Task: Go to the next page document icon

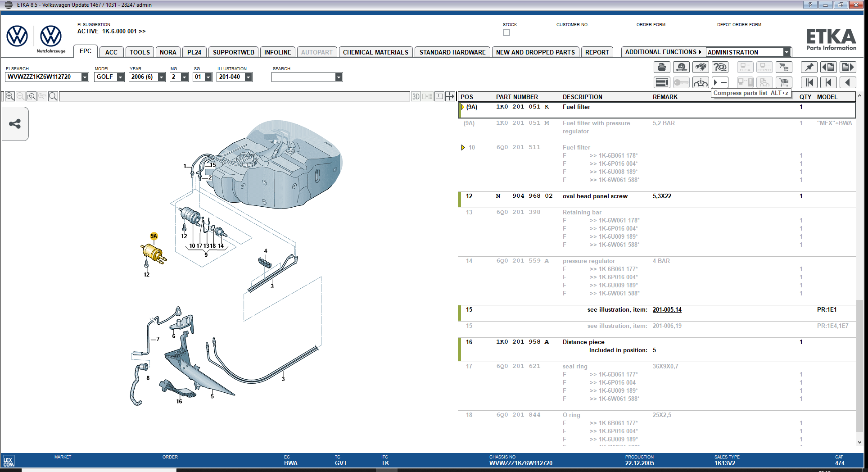Action: click(x=848, y=67)
